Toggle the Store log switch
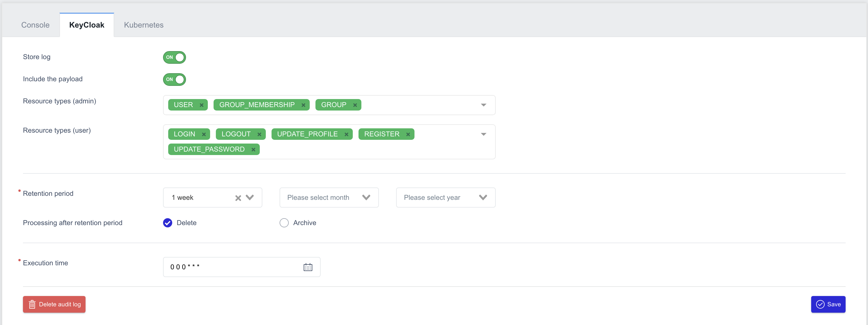 175,57
